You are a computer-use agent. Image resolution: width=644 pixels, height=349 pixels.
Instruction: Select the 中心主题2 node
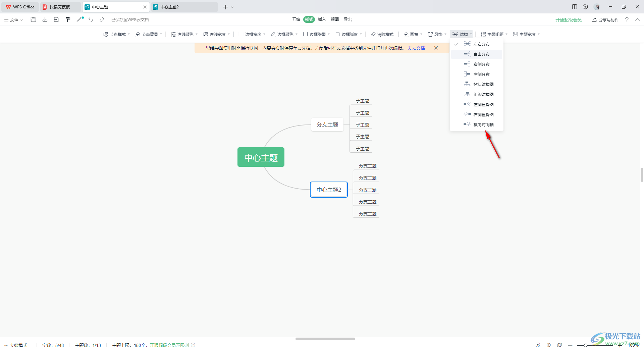click(x=329, y=190)
